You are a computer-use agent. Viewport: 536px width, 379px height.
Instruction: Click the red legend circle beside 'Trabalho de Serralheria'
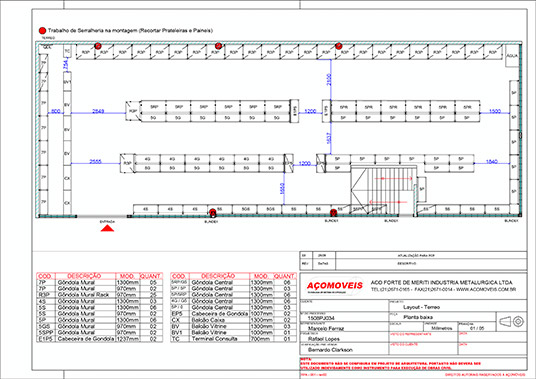click(x=42, y=31)
